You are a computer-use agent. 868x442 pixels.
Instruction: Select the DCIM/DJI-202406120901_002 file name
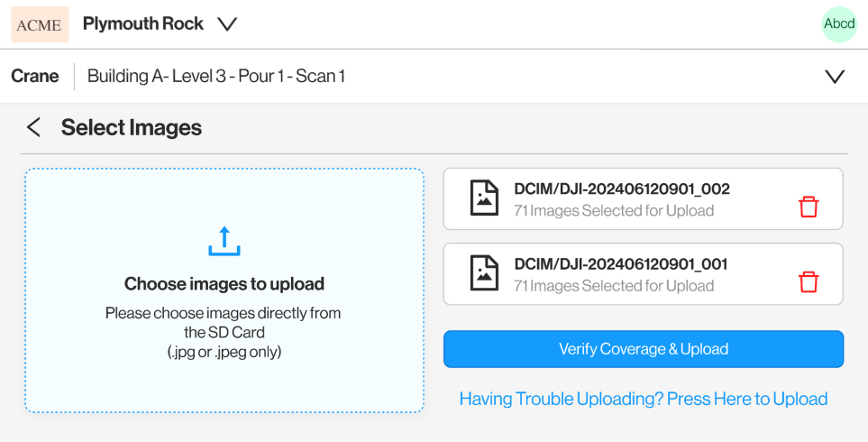tap(621, 189)
